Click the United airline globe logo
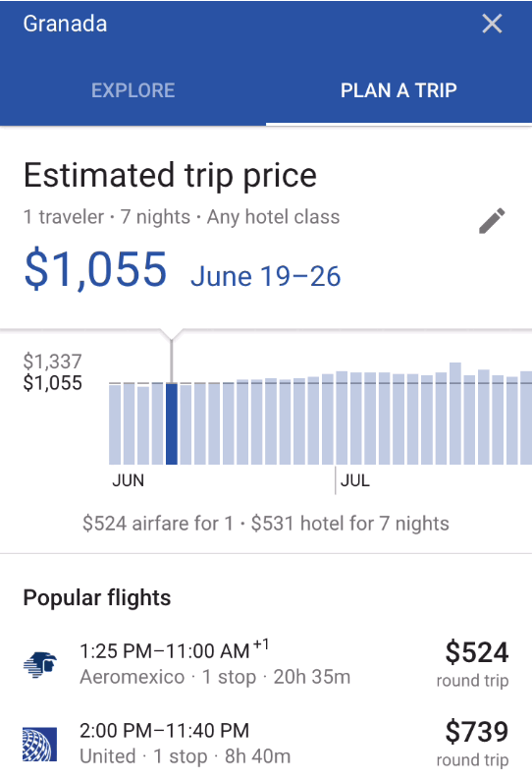 (40, 745)
